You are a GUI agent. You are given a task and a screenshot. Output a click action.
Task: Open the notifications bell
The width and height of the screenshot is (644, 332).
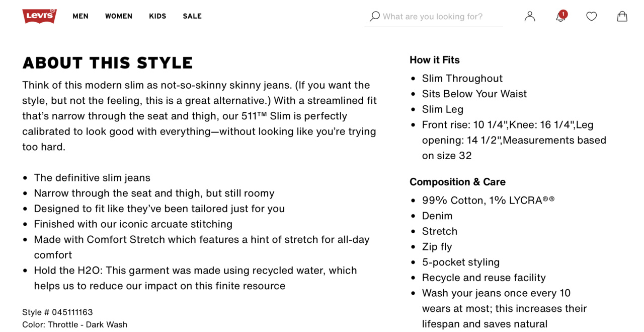pyautogui.click(x=560, y=17)
